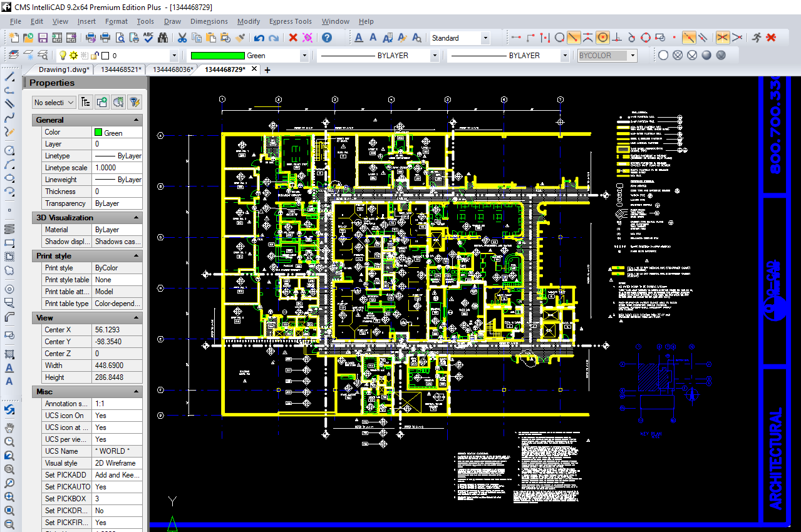801x532 pixels.
Task: Toggle layer on/off lightbulb icon
Action: pos(63,55)
